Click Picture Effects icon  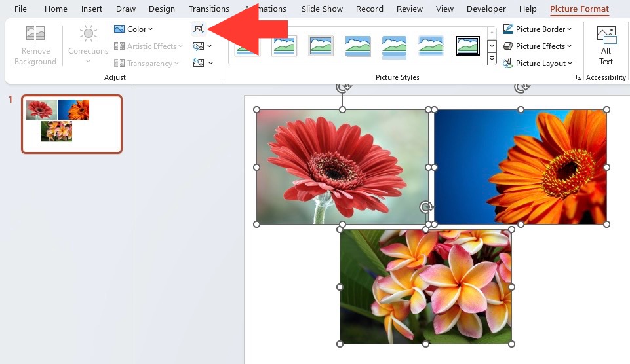click(508, 46)
